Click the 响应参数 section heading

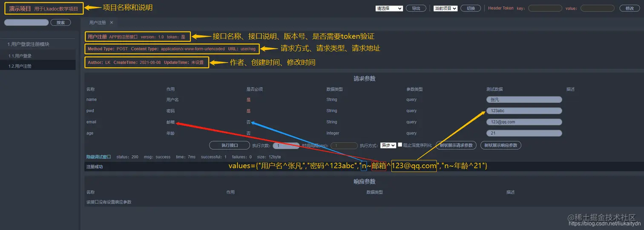[x=364, y=182]
